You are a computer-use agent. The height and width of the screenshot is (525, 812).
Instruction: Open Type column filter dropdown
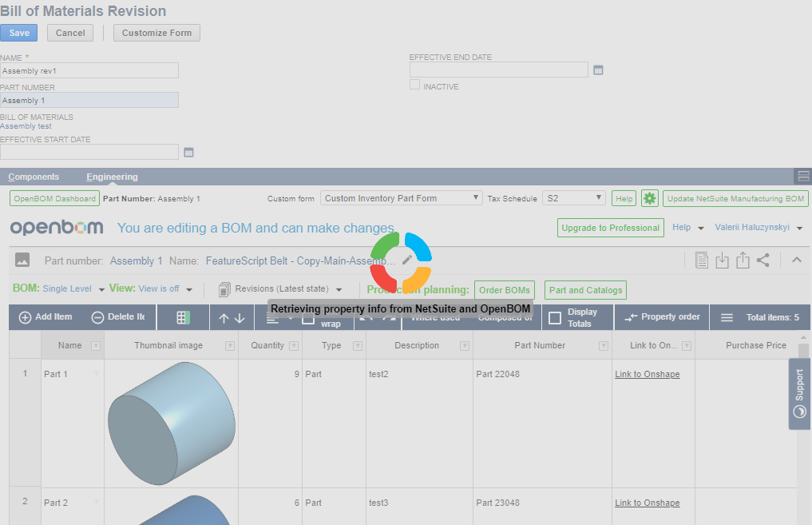[x=358, y=346]
